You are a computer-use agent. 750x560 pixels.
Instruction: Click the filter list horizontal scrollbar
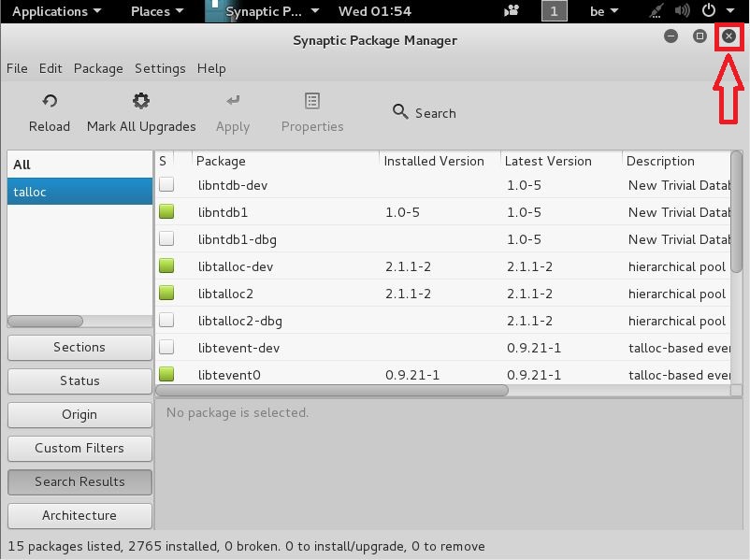[46, 321]
